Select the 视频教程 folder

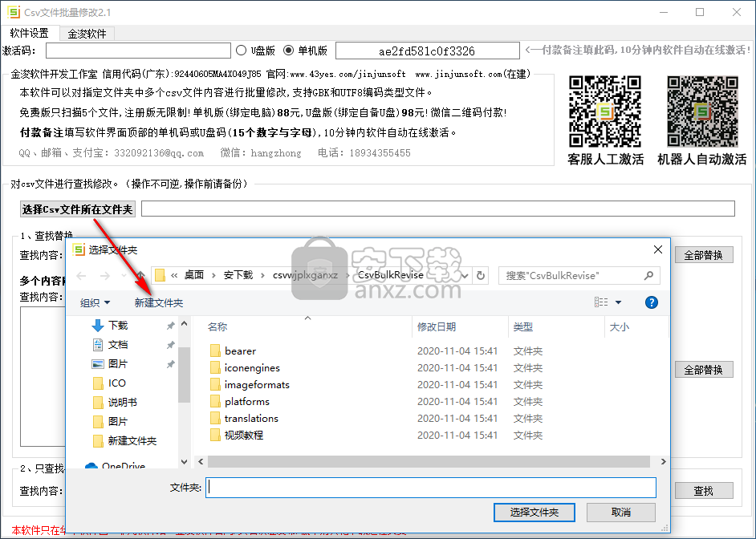tap(243, 436)
